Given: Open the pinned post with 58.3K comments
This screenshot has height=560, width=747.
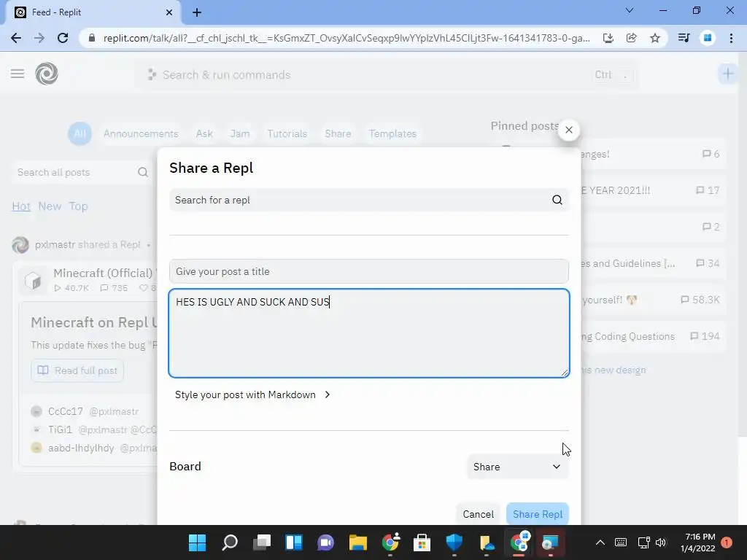Looking at the screenshot, I should coord(653,300).
